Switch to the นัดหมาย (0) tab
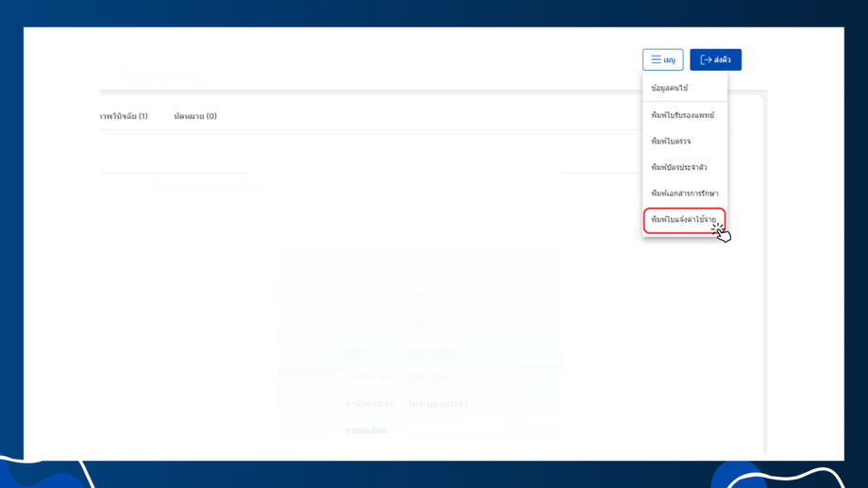This screenshot has height=488, width=868. [x=195, y=116]
